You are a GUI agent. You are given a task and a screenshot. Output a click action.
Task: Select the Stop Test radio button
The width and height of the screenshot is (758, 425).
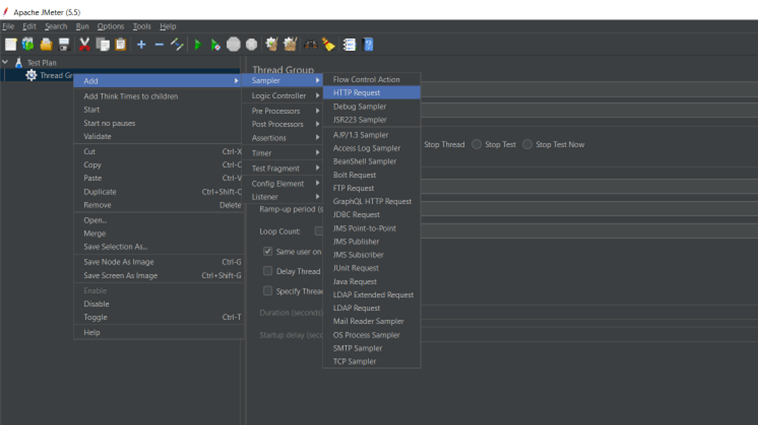477,144
